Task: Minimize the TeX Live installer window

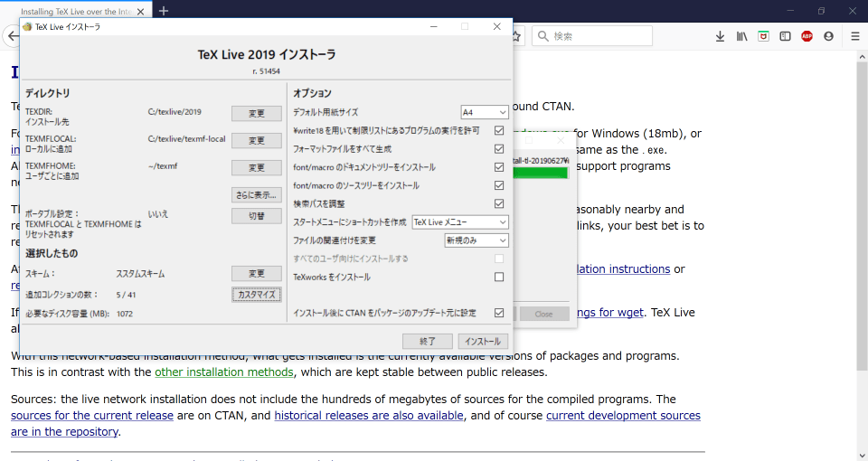Action: 434,26
